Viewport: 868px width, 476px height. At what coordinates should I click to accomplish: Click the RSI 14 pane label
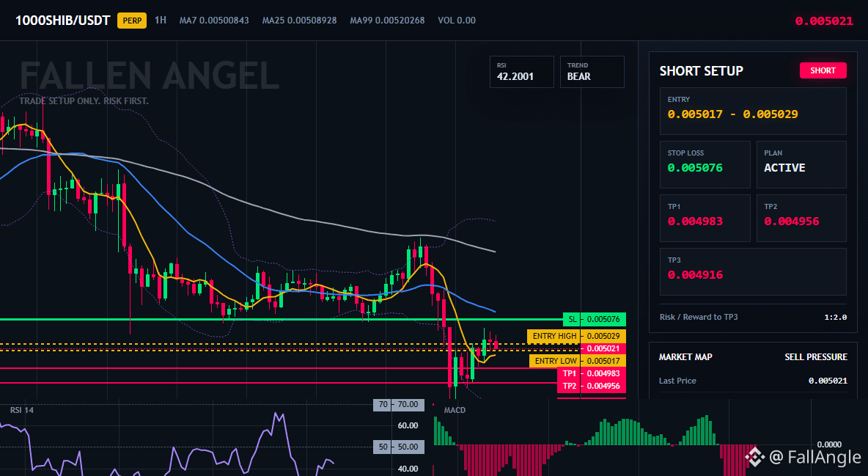pos(21,410)
